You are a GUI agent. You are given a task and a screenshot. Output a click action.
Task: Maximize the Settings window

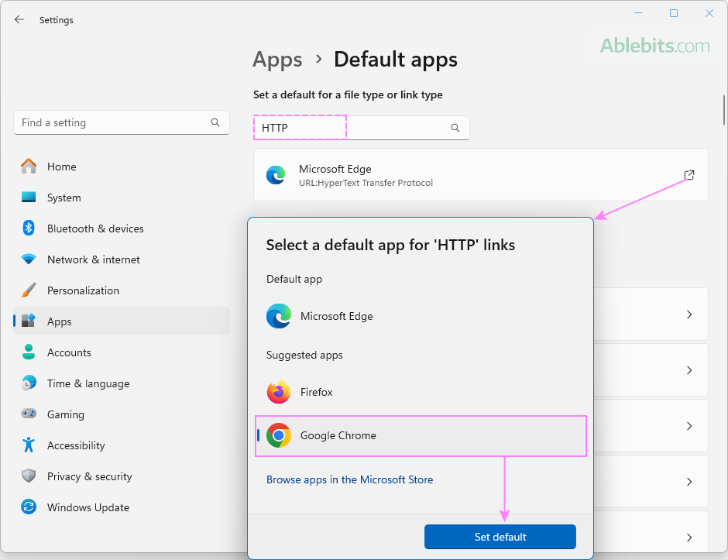point(674,13)
